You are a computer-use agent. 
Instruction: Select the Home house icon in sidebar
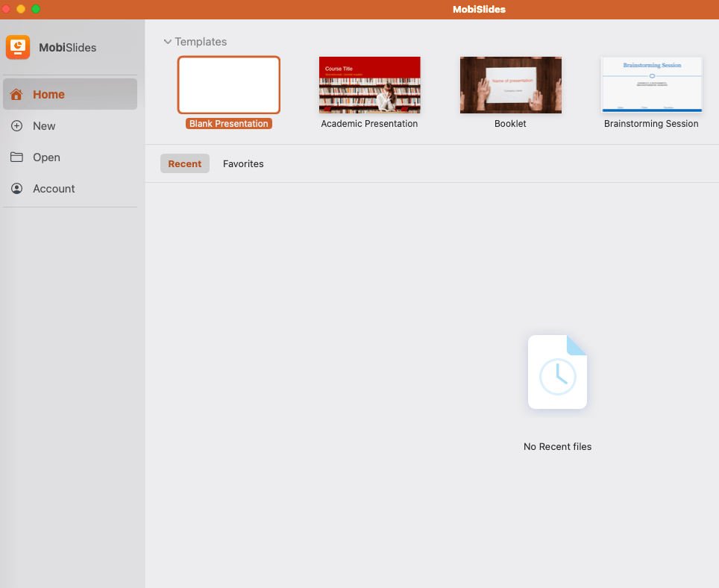(16, 94)
